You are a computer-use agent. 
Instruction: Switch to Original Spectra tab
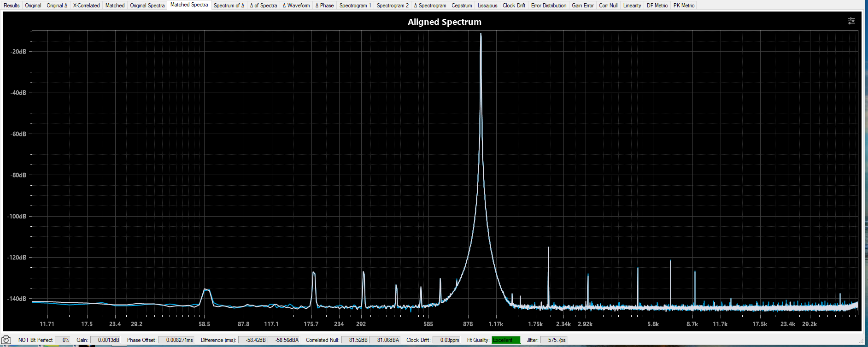coord(147,6)
